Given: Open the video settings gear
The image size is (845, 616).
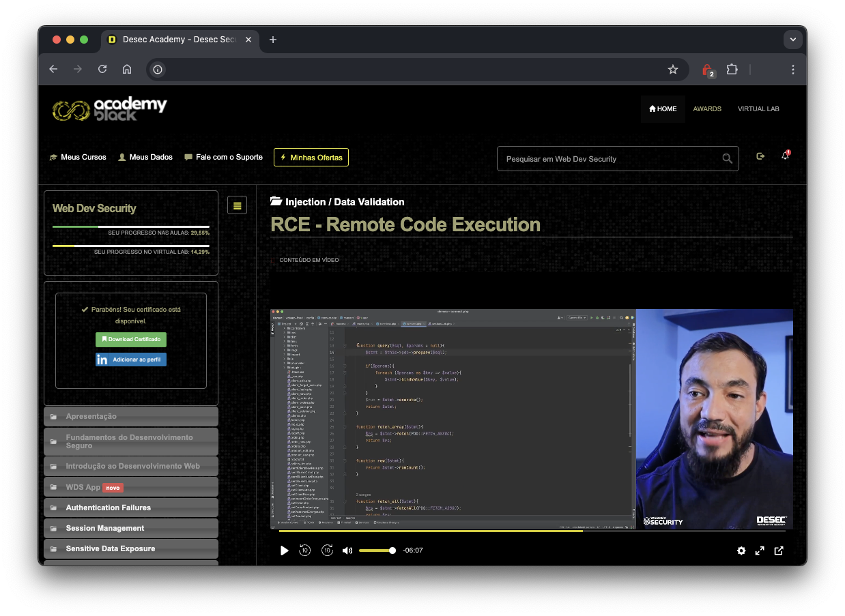Looking at the screenshot, I should [741, 551].
